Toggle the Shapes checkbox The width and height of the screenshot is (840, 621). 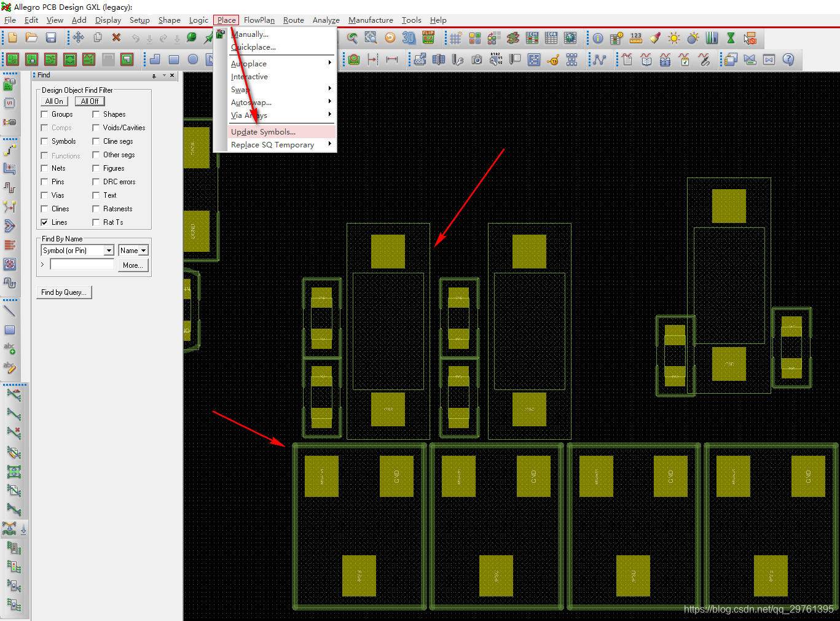click(96, 114)
